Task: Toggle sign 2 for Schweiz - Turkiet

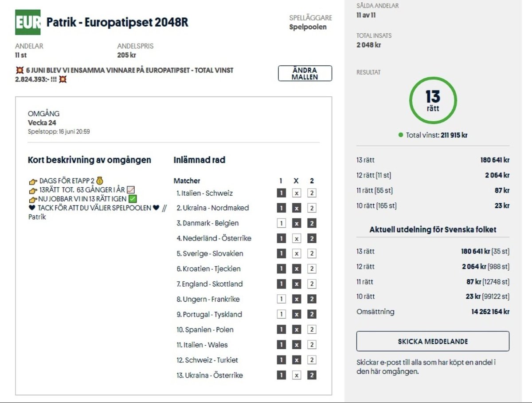Action: (312, 360)
